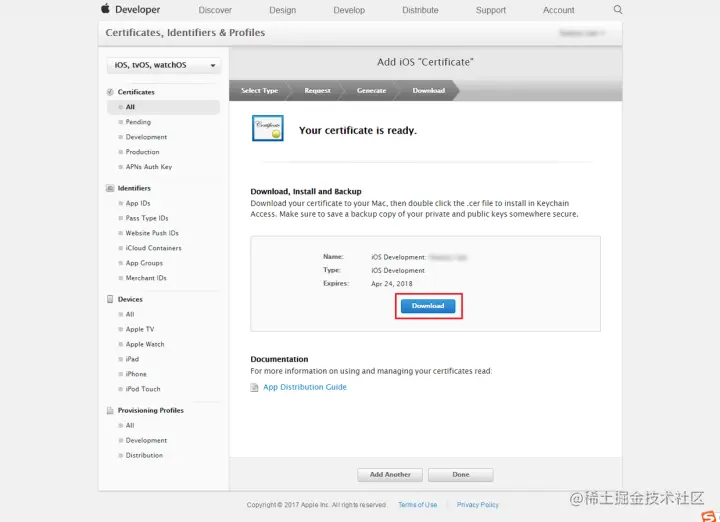The height and width of the screenshot is (522, 720).
Task: Open the blurred account name dropdown
Action: [582, 33]
